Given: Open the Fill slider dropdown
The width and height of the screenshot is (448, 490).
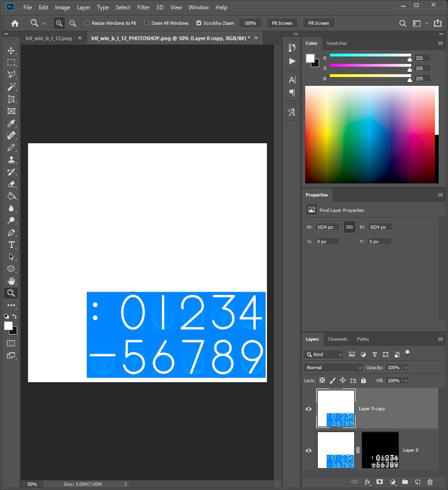Looking at the screenshot, I should [x=406, y=380].
